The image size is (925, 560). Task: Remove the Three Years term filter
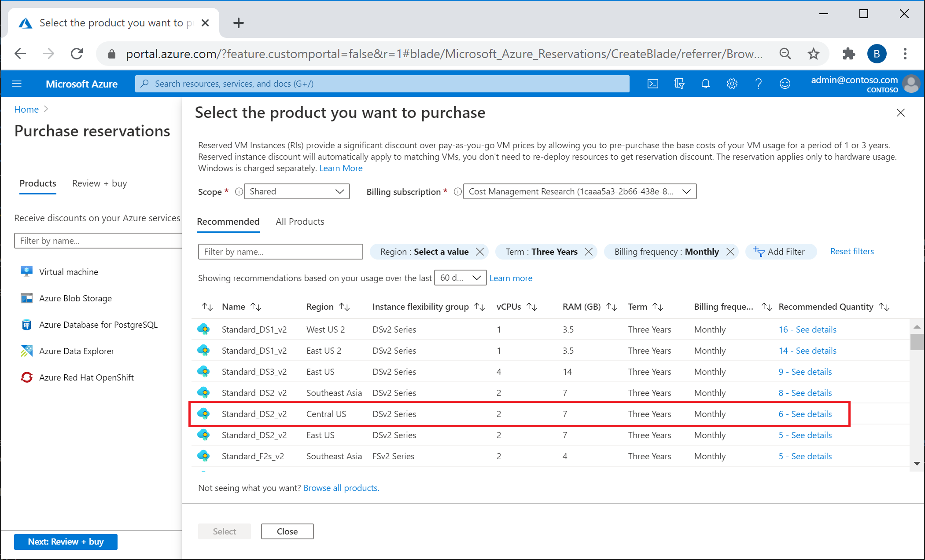click(x=590, y=251)
